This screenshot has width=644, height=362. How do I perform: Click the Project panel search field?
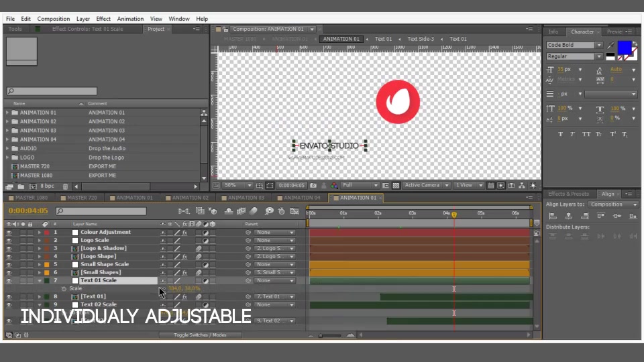tap(52, 91)
